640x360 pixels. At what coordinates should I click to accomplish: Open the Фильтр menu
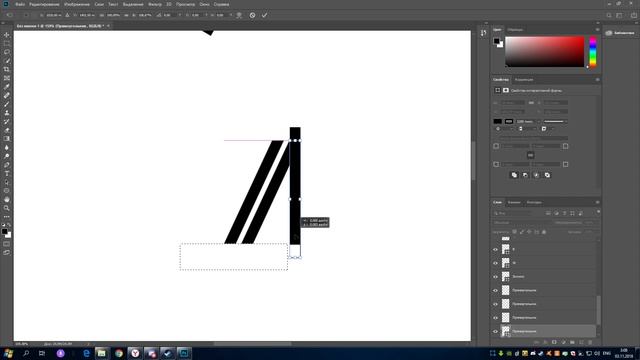tap(155, 4)
